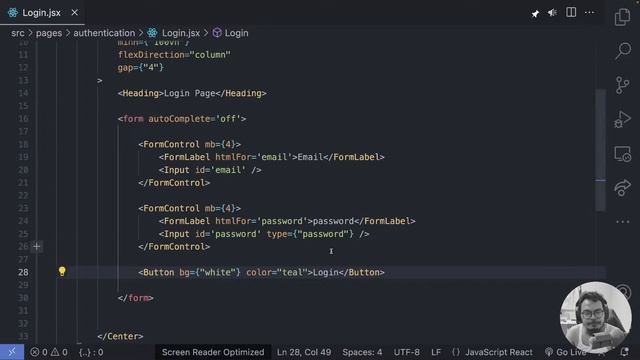Open the Search sidebar icon
Screen dimensions: 640x360
623,51
